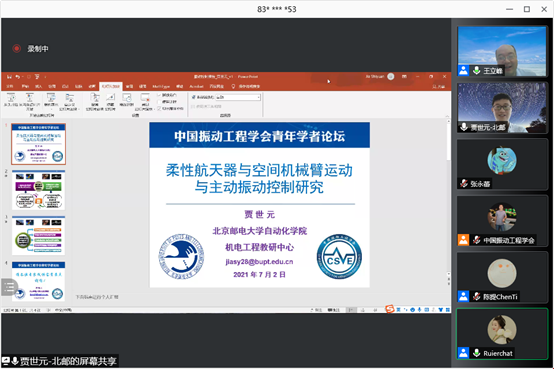This screenshot has height=369, width=554.
Task: Click the host badge icon beside 中国振动工程学会
Action: click(x=463, y=240)
